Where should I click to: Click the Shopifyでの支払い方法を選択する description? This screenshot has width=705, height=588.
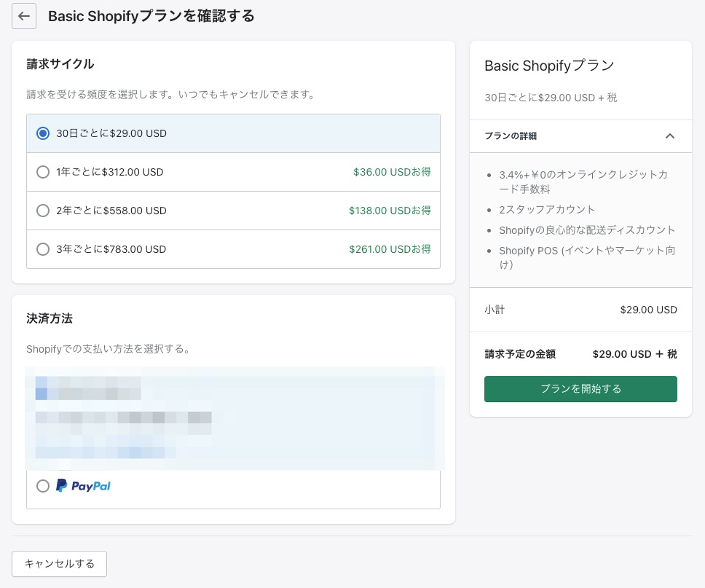pyautogui.click(x=109, y=349)
